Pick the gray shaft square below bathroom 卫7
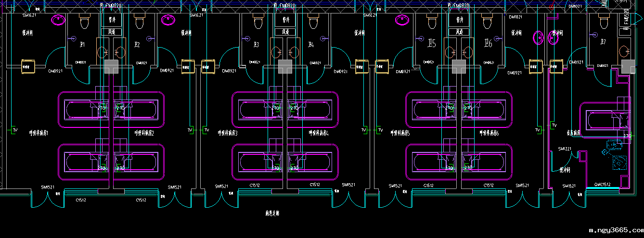Image resolution: width=644 pixels, height=238 pixels. click(628, 67)
